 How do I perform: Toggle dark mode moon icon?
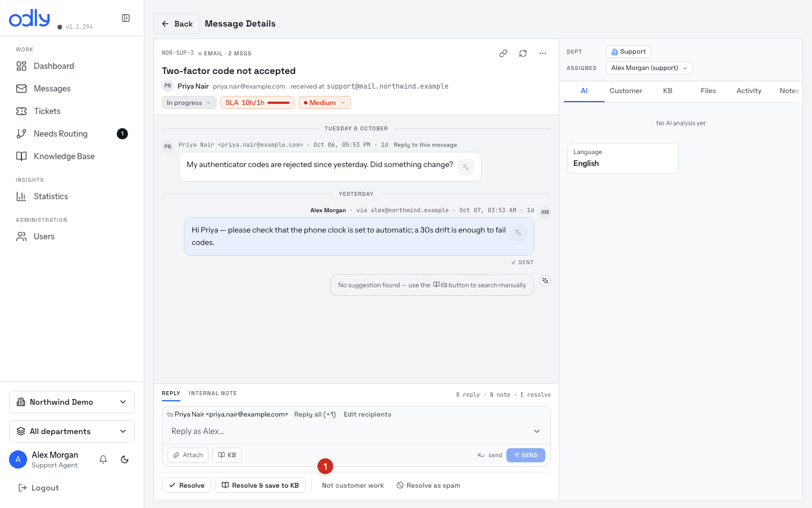[125, 459]
